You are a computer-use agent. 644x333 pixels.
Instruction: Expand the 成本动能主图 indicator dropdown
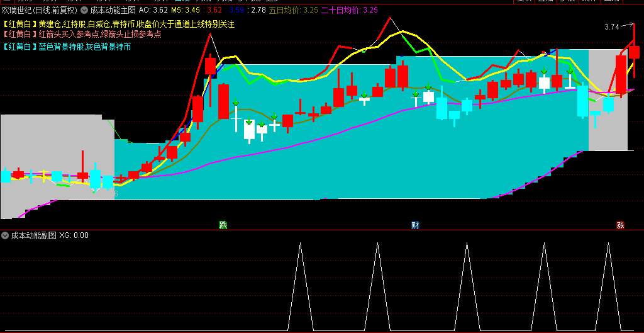tap(84, 10)
